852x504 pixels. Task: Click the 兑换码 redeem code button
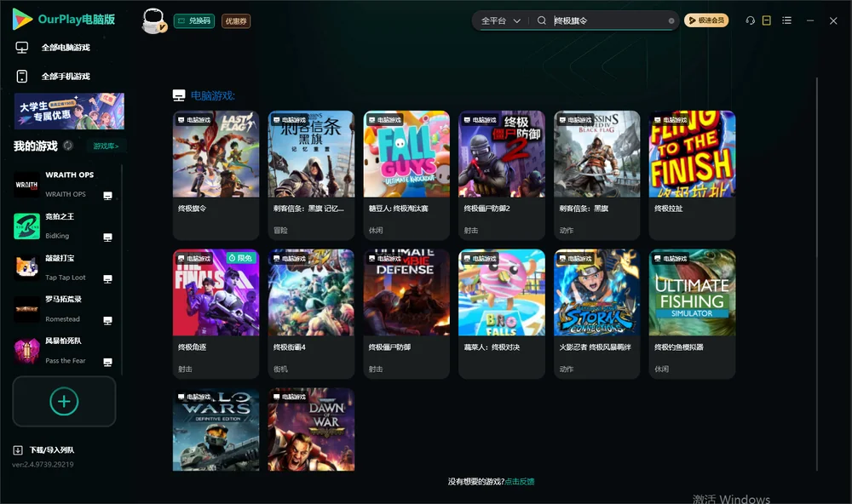tap(194, 20)
